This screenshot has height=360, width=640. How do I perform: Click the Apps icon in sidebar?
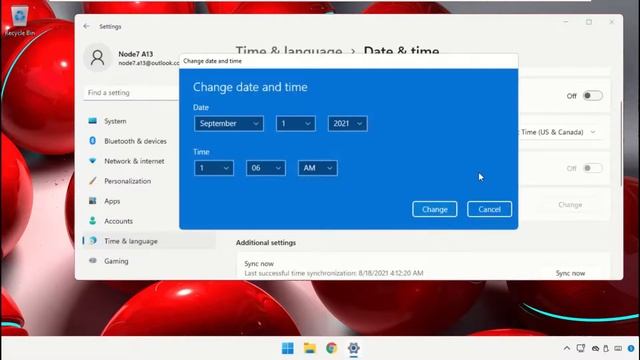[93, 200]
